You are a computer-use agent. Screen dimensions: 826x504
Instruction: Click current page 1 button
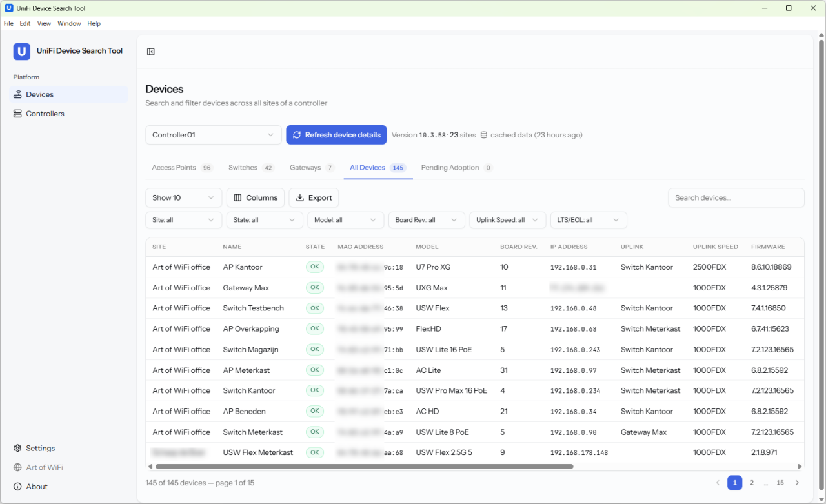(x=734, y=483)
